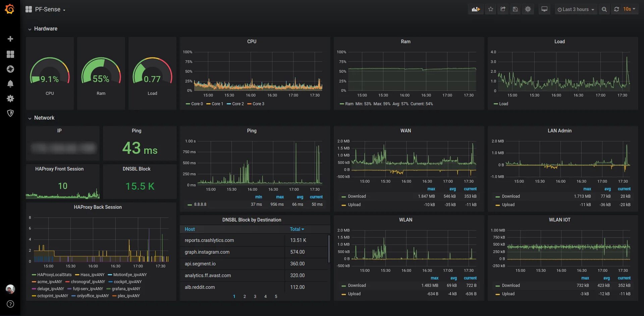Open the Help question mark icon
Screen dimensions: 644x316
(x=10, y=304)
